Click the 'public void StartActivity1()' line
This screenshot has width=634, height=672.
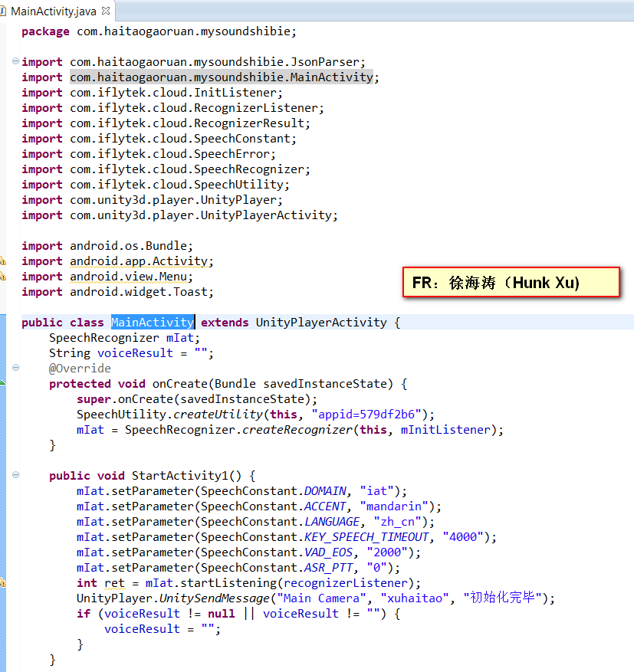153,476
